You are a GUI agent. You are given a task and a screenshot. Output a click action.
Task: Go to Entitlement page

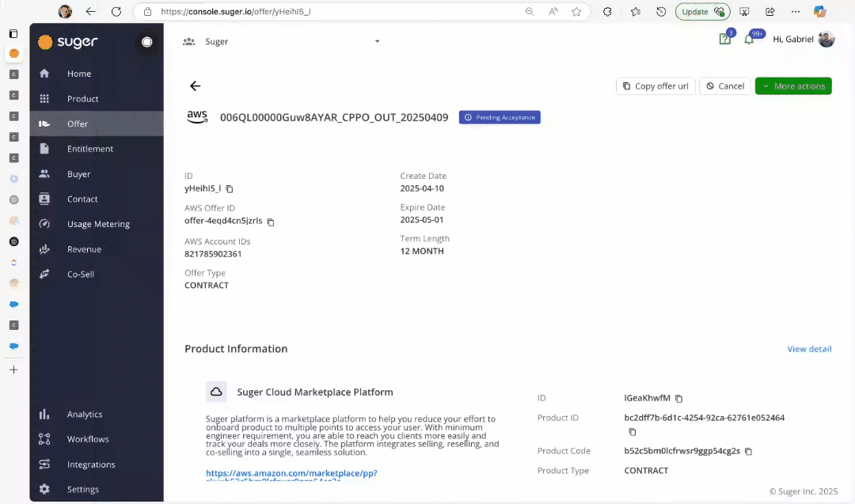tap(97, 149)
